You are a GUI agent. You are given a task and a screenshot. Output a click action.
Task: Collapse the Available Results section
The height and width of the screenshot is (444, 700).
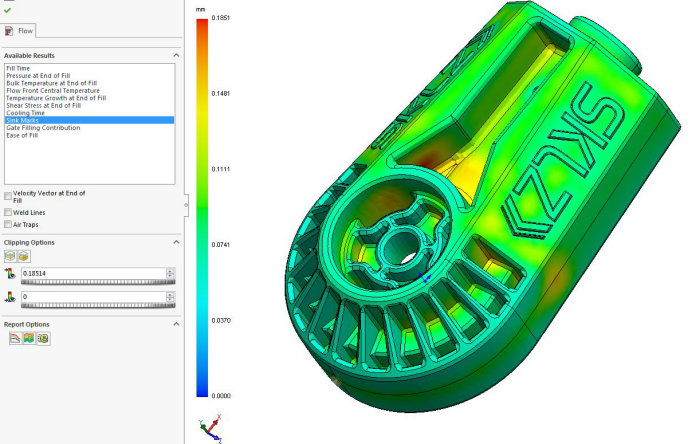[176, 55]
